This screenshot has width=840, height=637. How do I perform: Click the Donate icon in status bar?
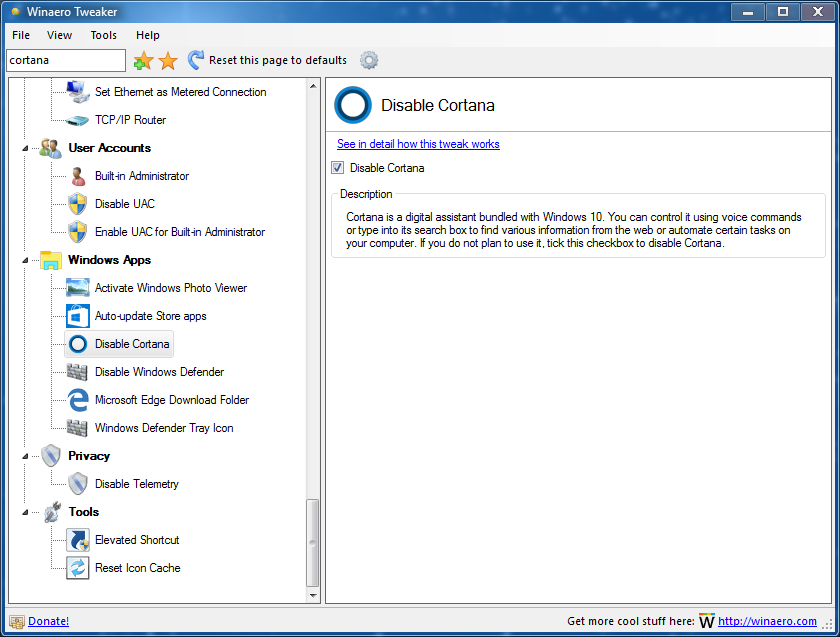[x=17, y=621]
